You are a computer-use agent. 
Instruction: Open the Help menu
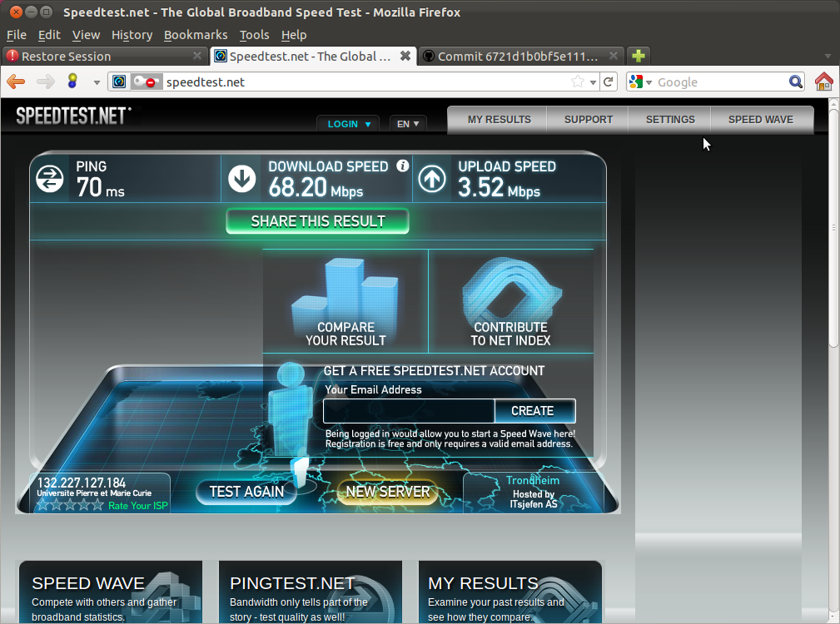pyautogui.click(x=294, y=35)
